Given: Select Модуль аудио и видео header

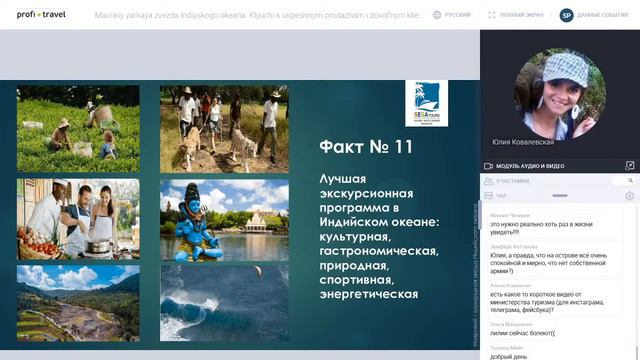Looking at the screenshot, I should pos(530,166).
